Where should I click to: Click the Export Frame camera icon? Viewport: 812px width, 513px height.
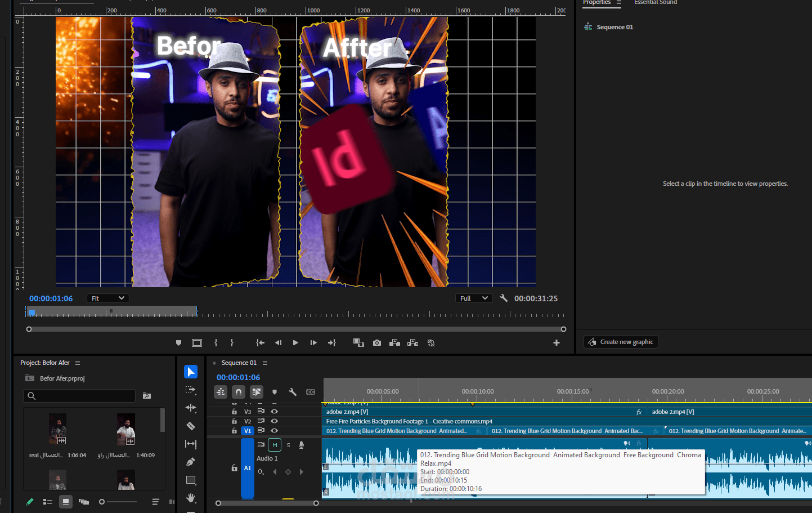pos(377,343)
